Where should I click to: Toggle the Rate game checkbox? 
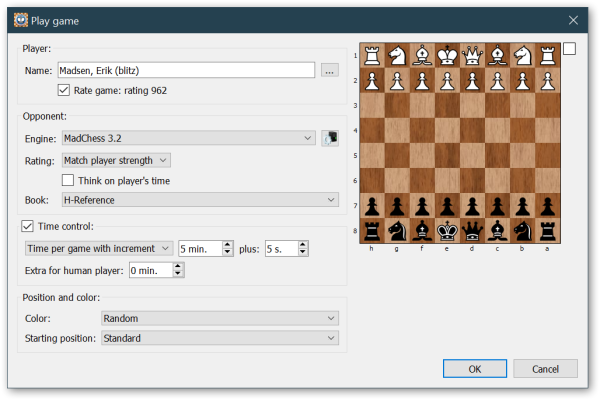(64, 90)
